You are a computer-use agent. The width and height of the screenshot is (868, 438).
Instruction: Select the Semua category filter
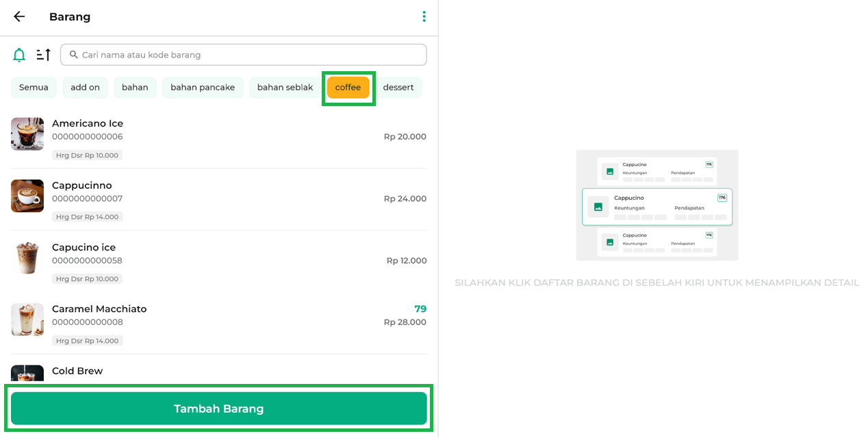[x=34, y=88]
